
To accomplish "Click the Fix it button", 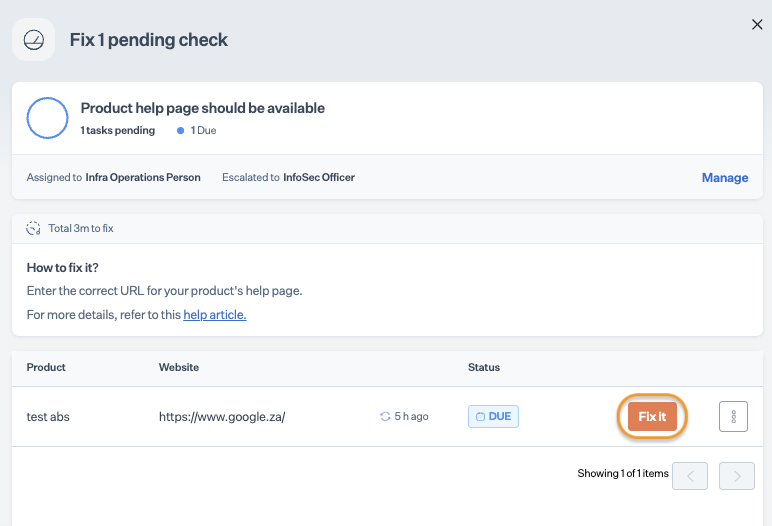I will tap(652, 417).
